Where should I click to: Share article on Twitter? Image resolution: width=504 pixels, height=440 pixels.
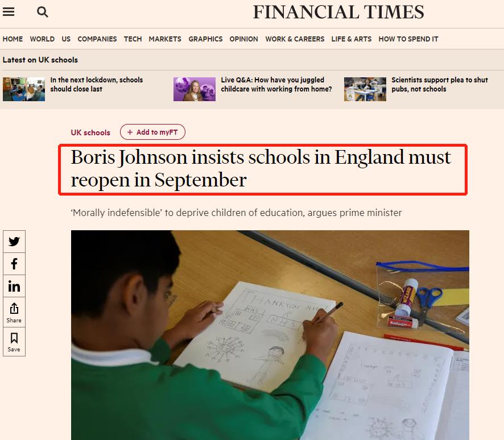tap(14, 242)
